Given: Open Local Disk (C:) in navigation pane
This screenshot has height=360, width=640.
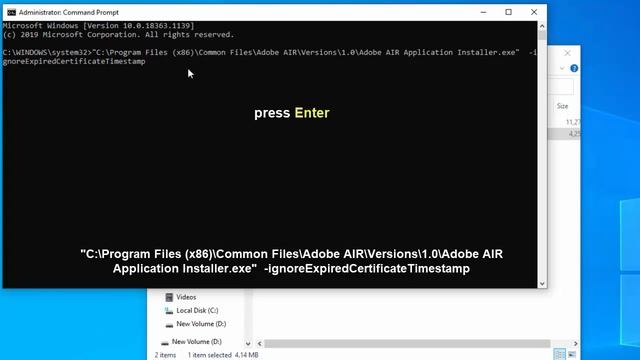Looking at the screenshot, I should tap(197, 311).
